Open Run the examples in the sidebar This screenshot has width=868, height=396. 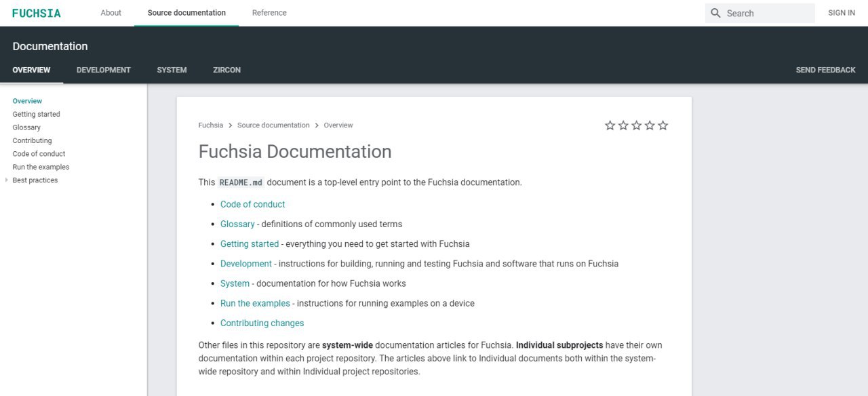click(41, 167)
